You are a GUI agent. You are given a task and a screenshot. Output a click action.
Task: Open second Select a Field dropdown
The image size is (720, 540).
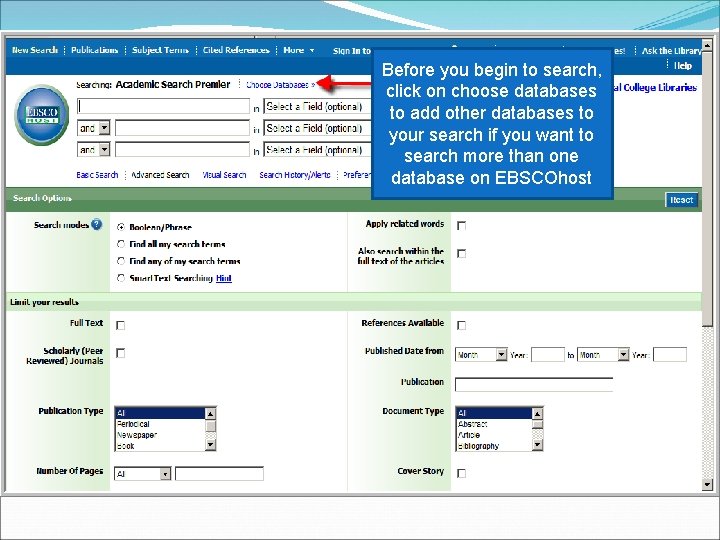point(317,128)
